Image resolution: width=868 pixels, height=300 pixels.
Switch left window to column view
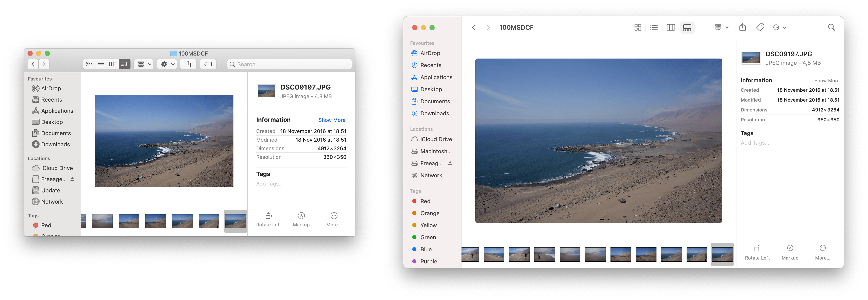tap(113, 64)
